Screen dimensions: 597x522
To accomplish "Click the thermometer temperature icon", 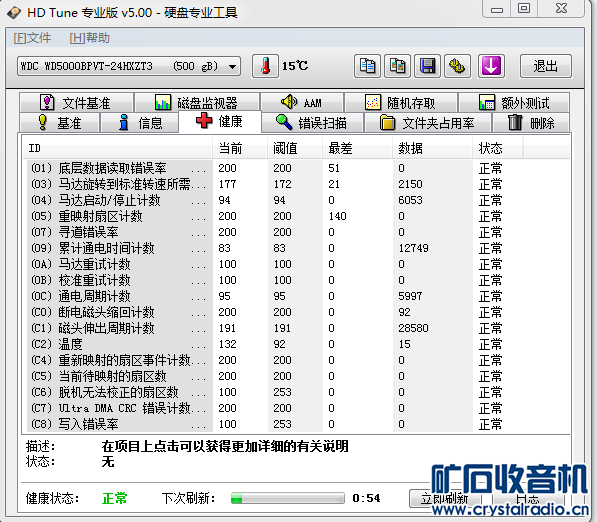I will (265, 66).
